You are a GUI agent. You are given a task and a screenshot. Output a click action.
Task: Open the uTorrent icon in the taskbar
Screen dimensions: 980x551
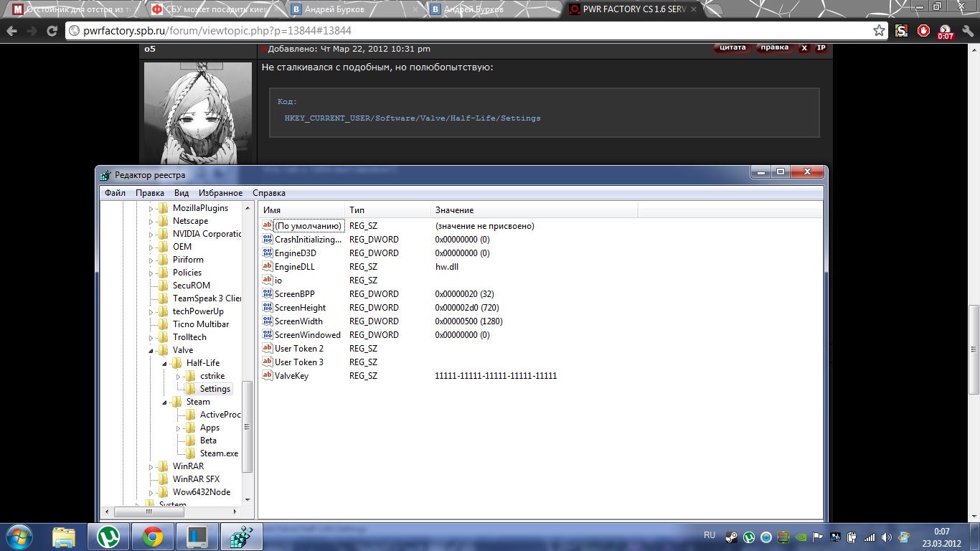108,537
